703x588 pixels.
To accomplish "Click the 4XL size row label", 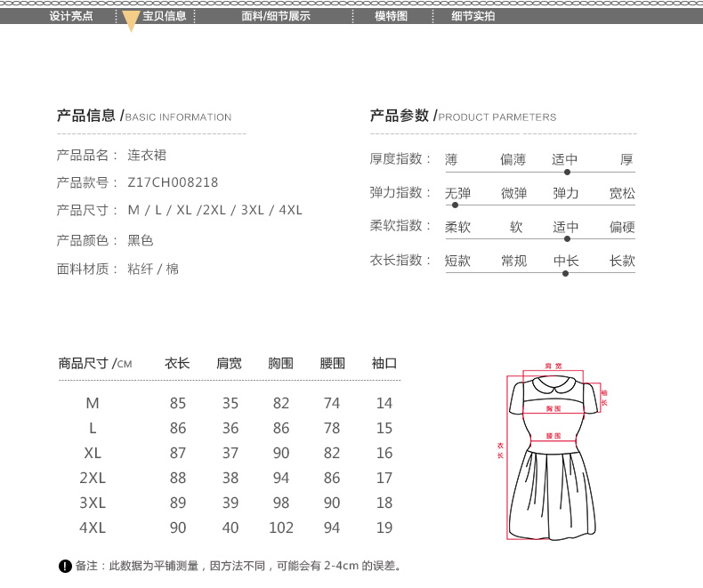I will 93,528.
